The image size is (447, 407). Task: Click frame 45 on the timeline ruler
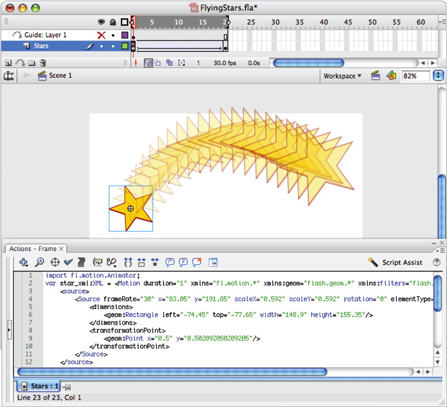(x=348, y=22)
